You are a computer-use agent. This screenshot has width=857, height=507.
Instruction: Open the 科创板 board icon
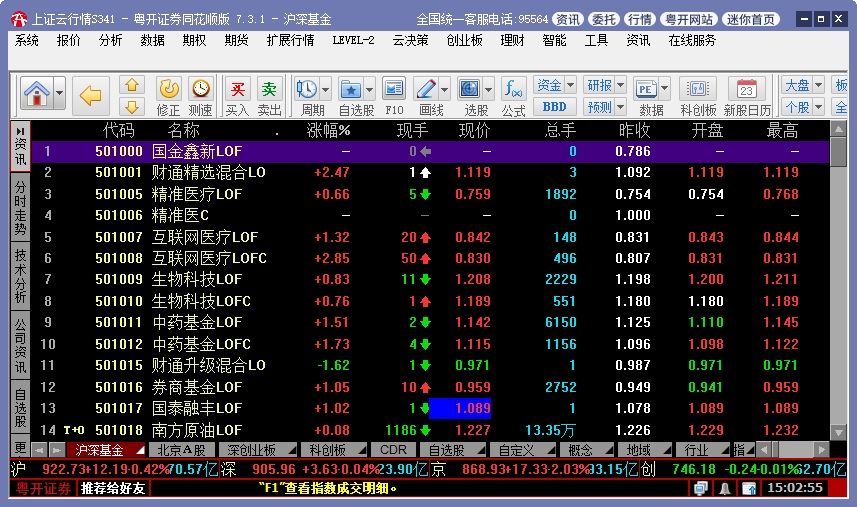pyautogui.click(x=698, y=97)
